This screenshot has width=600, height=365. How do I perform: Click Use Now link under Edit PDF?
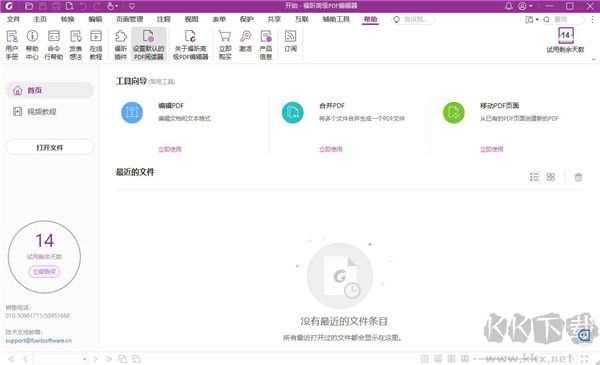coord(170,149)
